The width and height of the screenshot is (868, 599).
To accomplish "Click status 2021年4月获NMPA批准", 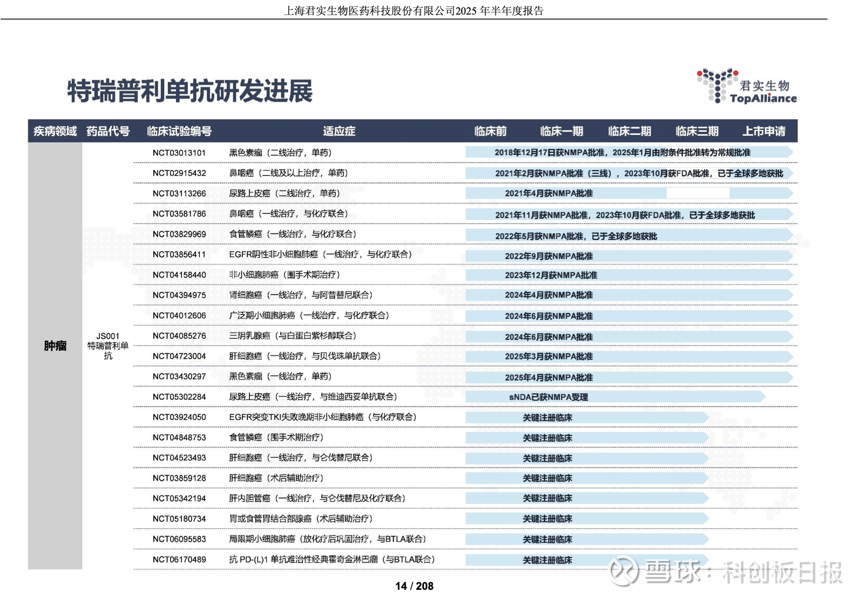I will (x=549, y=193).
